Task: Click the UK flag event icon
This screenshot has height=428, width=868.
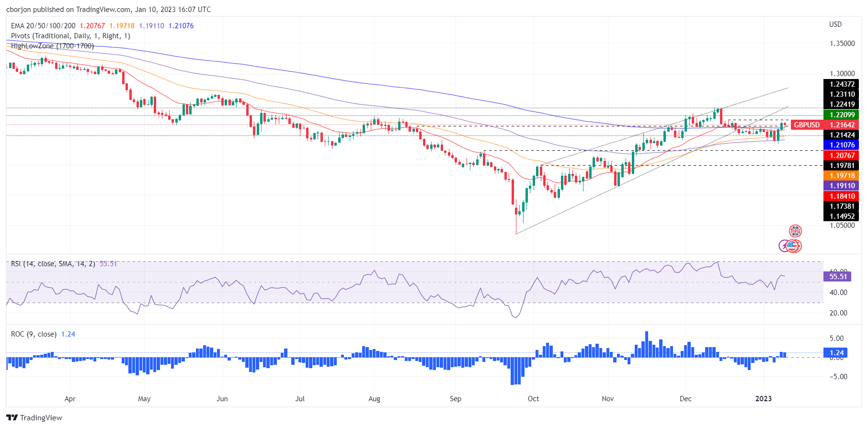Action: point(795,231)
